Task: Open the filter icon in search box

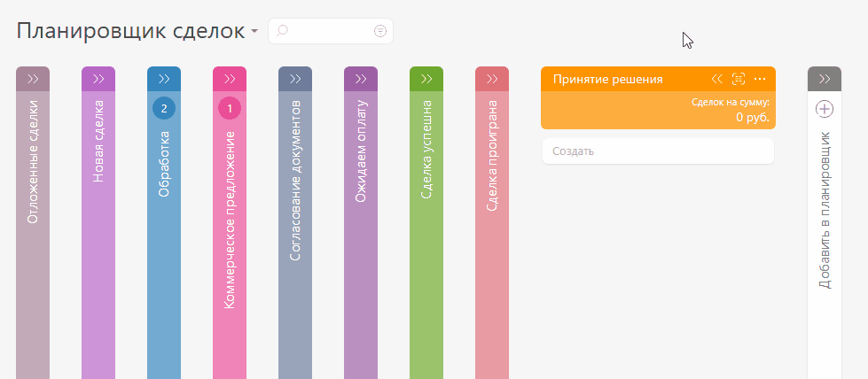Action: [x=379, y=31]
